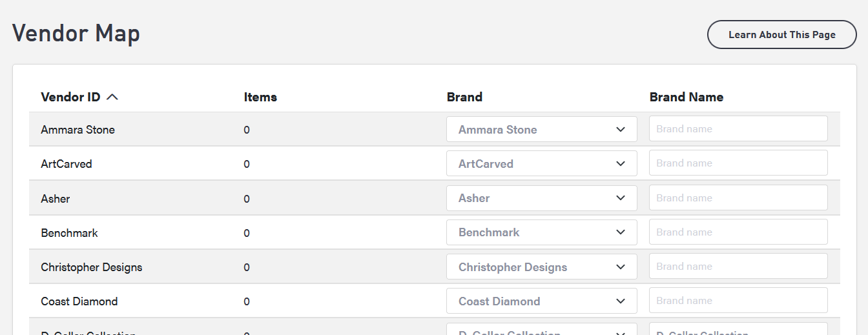The width and height of the screenshot is (868, 335).
Task: Select Brand name input in Benchmark row
Action: coord(738,232)
